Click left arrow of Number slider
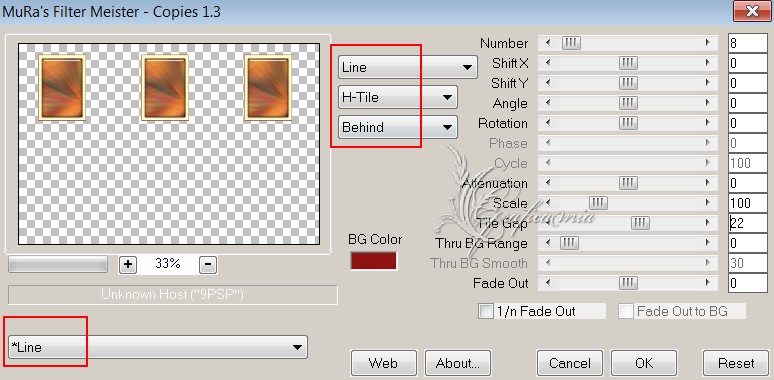The width and height of the screenshot is (774, 380). coord(547,43)
